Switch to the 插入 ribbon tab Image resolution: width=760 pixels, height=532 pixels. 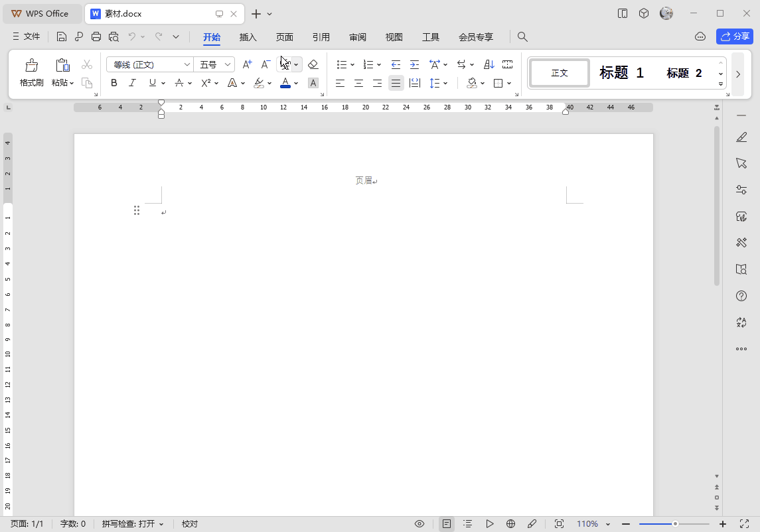coord(248,37)
